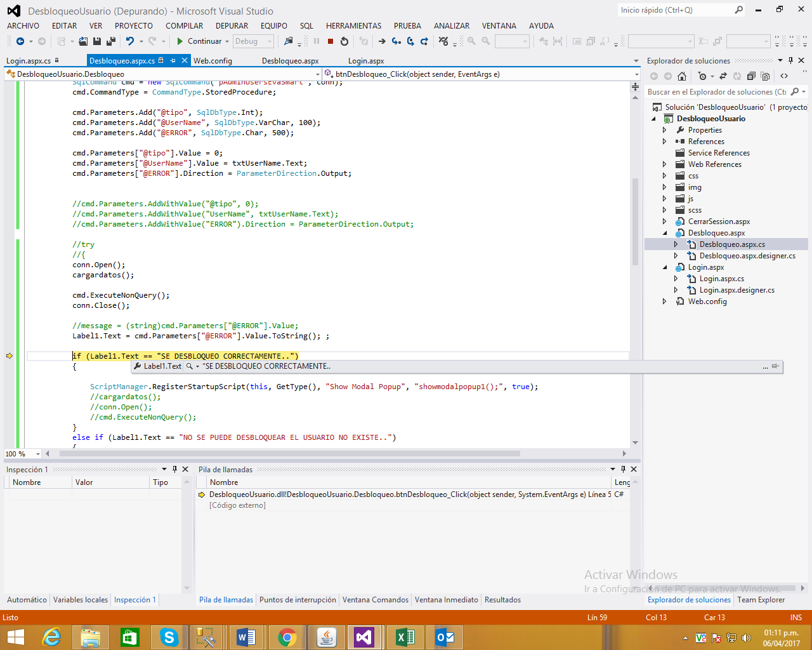This screenshot has width=812, height=650.
Task: Switch to Team Explorer tab
Action: pos(761,600)
